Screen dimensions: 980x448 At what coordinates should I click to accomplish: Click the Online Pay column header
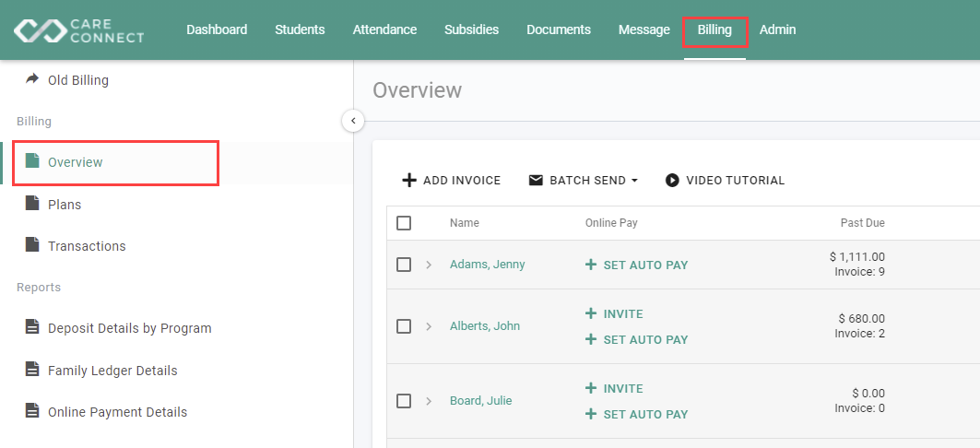[x=611, y=222]
